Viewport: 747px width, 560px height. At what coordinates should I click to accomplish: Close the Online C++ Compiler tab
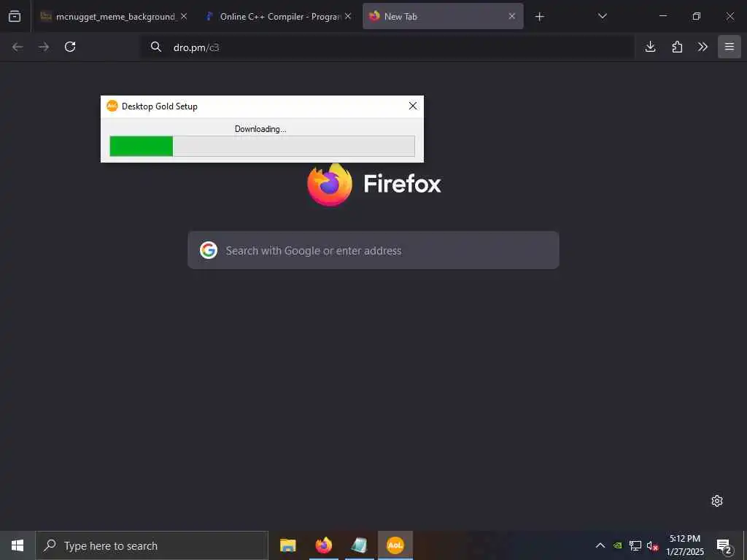tap(348, 16)
